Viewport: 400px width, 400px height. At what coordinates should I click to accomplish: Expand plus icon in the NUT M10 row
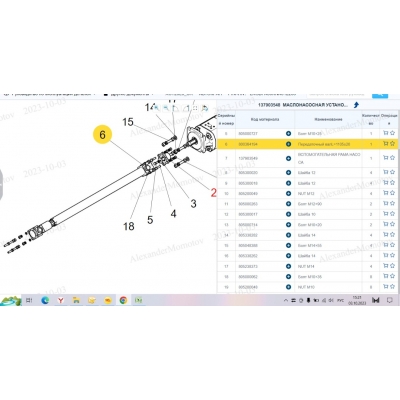coord(289,287)
